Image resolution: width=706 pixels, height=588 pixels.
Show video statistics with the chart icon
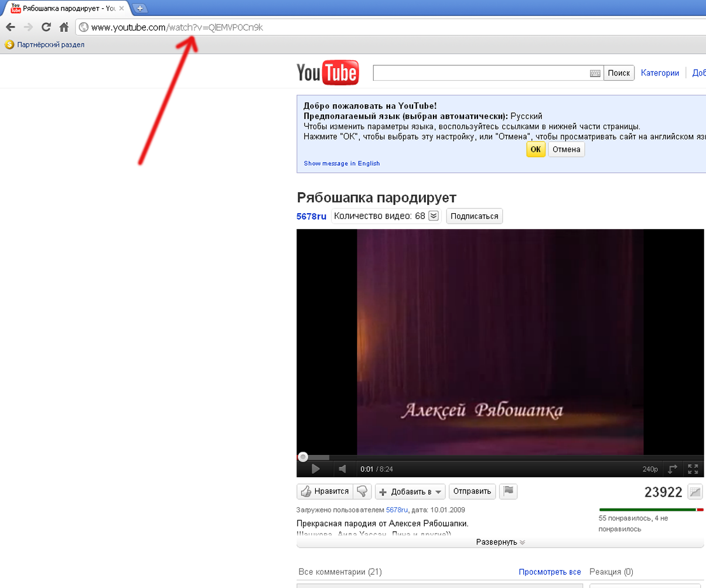[695, 492]
